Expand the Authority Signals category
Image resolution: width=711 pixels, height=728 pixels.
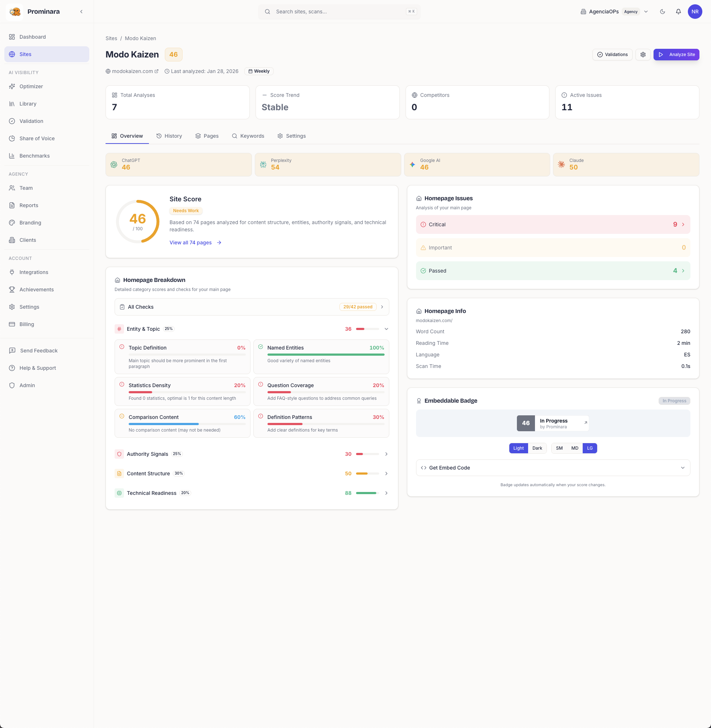coord(386,454)
